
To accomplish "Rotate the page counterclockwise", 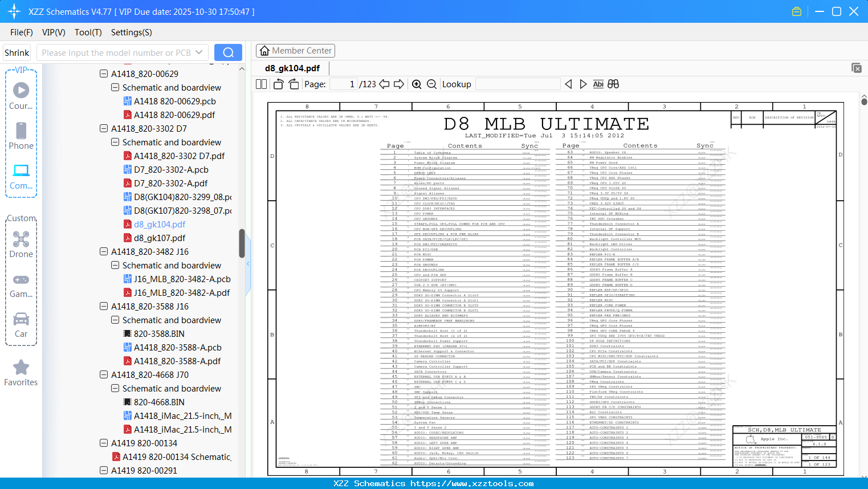I will point(278,84).
